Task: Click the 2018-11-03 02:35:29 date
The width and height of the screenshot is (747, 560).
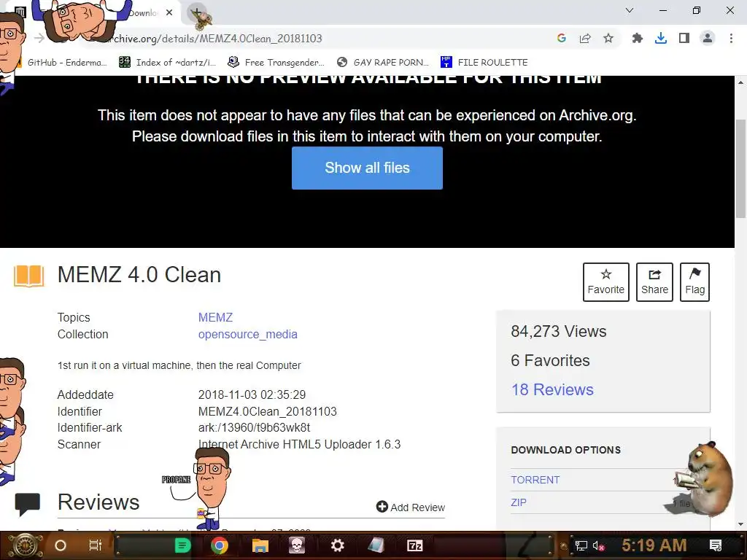Action: pos(252,394)
